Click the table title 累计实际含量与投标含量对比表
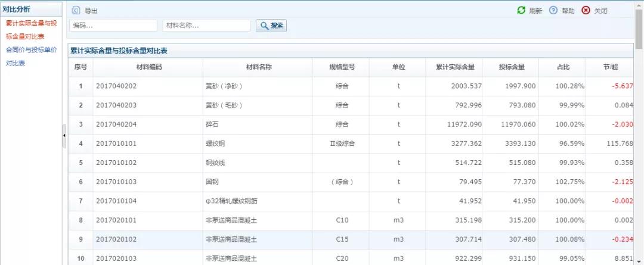 pyautogui.click(x=119, y=51)
